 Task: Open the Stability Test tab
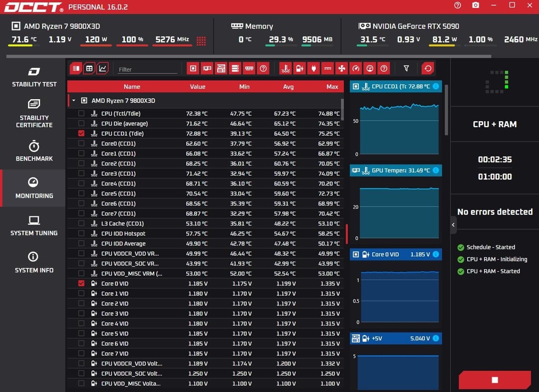coord(34,77)
